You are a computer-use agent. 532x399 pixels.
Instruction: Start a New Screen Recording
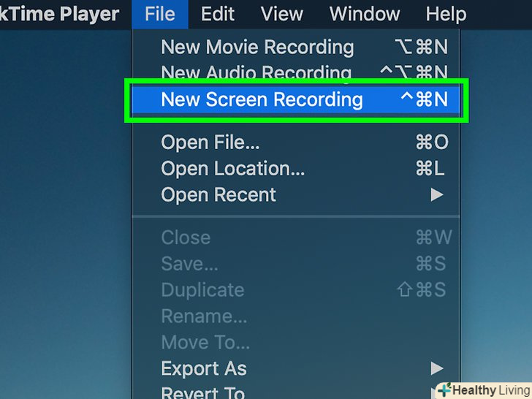point(262,99)
